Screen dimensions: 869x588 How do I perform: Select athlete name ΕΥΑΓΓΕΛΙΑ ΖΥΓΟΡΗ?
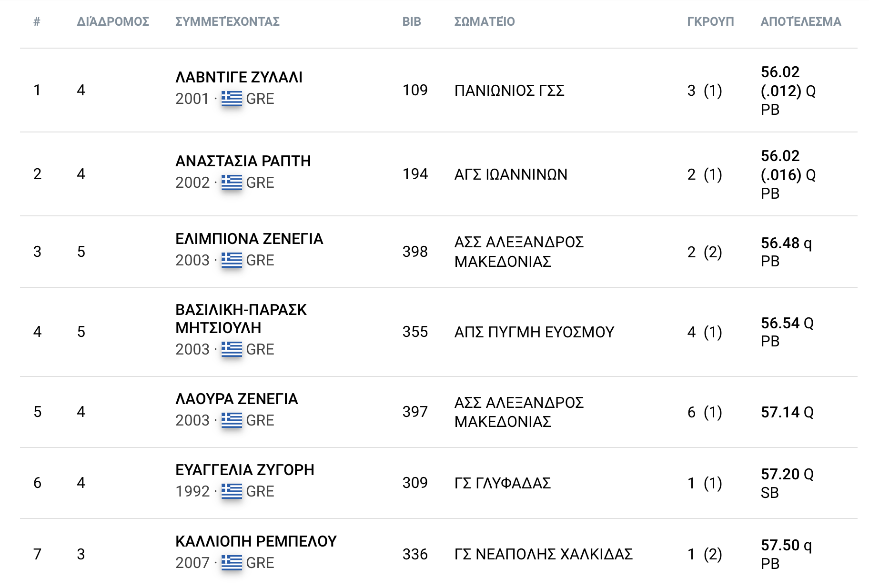(x=244, y=470)
